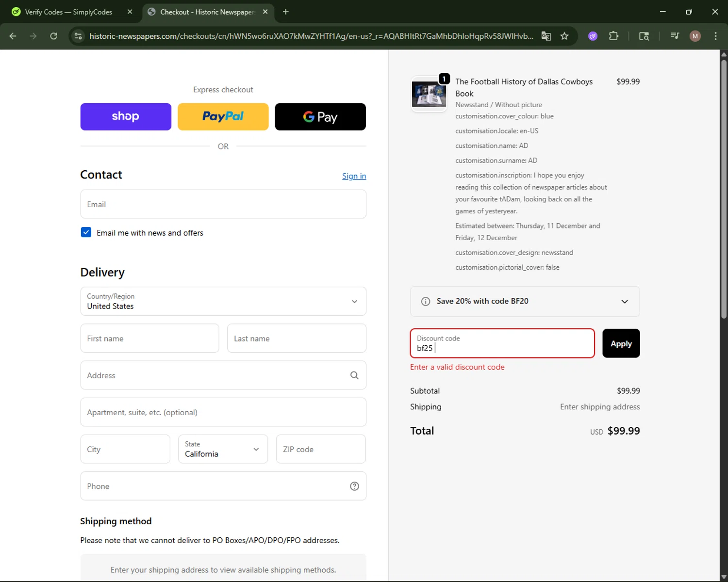The height and width of the screenshot is (582, 728).
Task: Open a new browser tab
Action: (x=286, y=12)
